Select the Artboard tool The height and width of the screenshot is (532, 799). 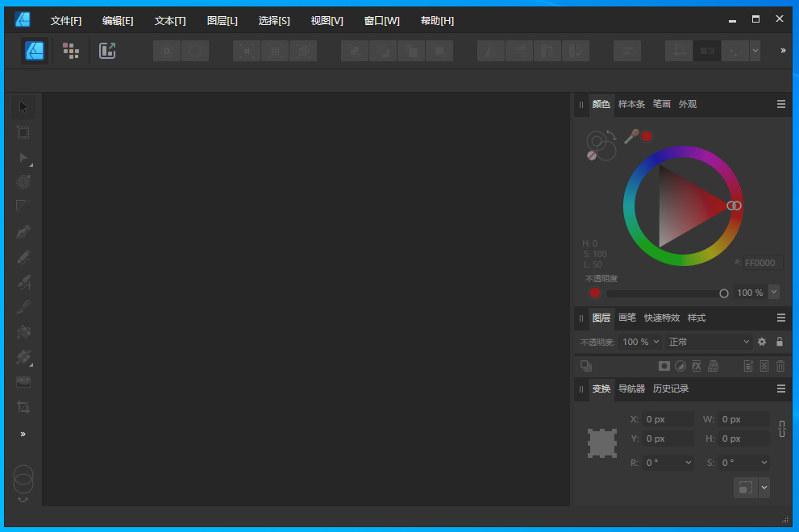point(23,132)
